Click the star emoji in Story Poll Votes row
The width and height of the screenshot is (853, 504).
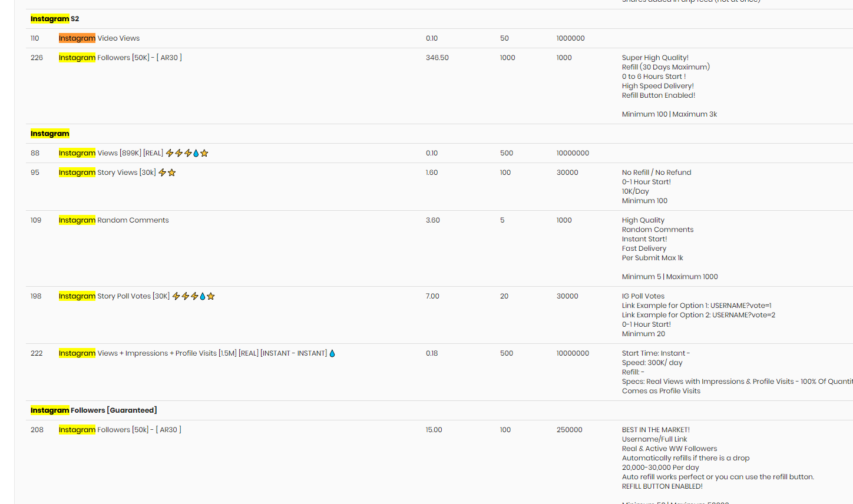click(x=211, y=296)
